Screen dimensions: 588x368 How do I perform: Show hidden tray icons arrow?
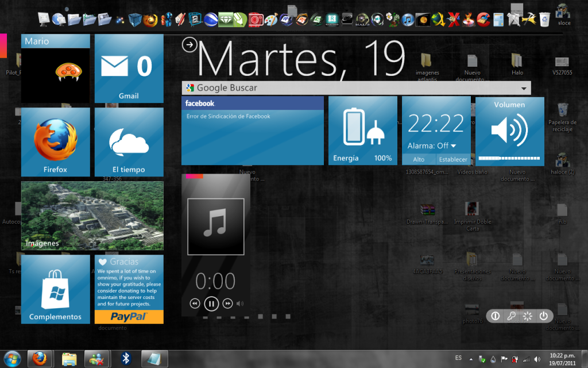click(x=471, y=359)
